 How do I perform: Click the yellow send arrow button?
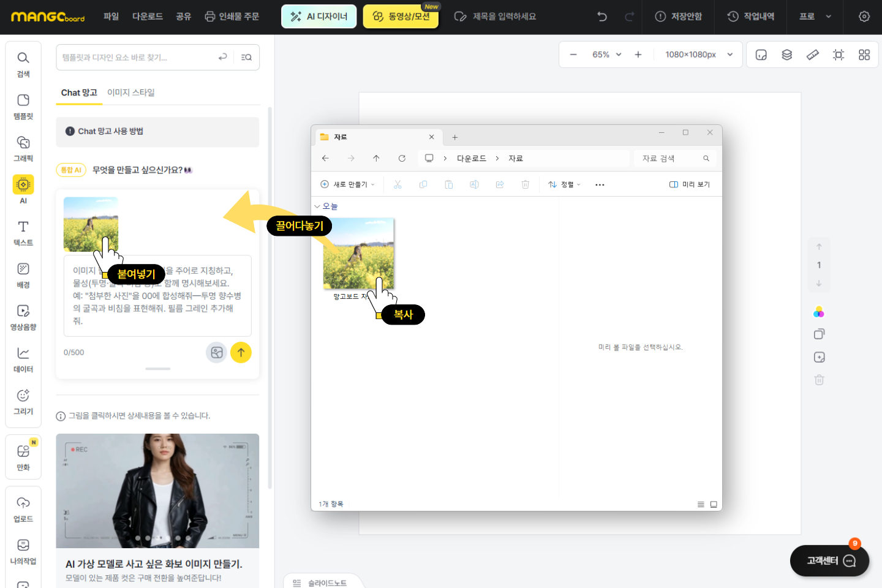[241, 353]
